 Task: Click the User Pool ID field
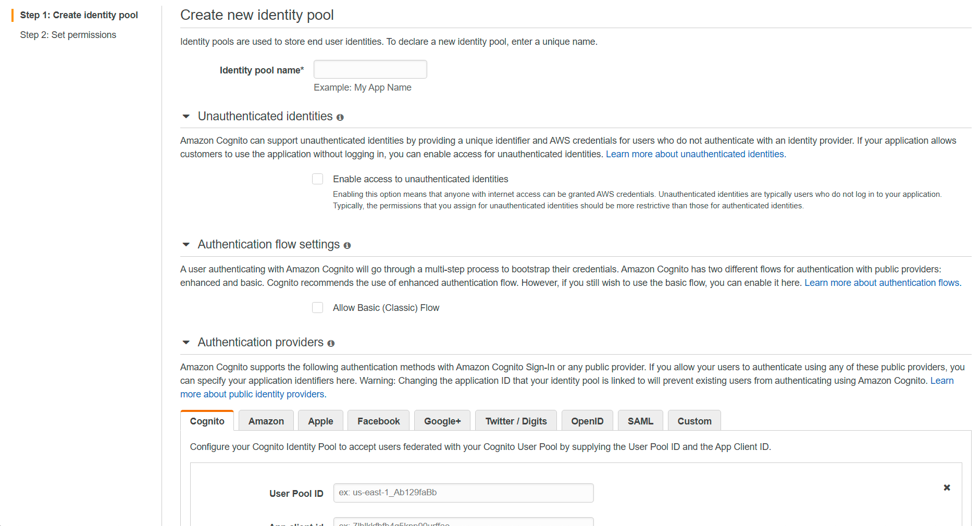pyautogui.click(x=463, y=493)
